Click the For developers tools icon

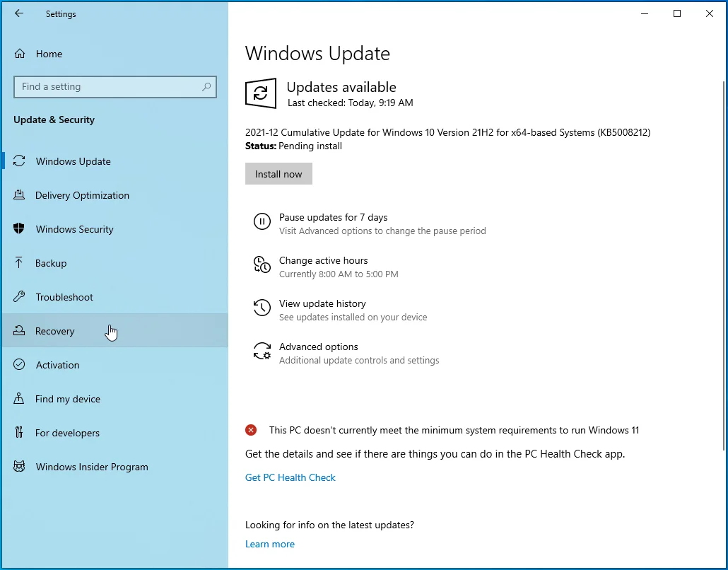click(x=18, y=432)
